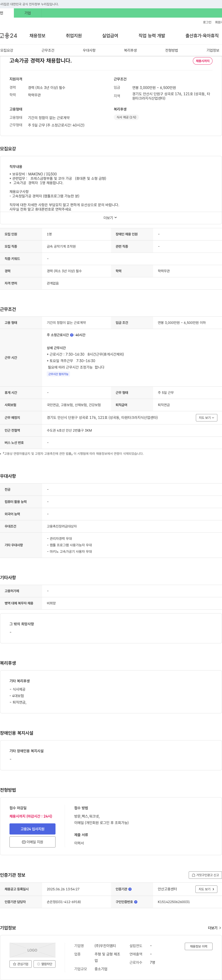
Task: Select the 금속 공작기계 조작원 value
Action: coord(61,247)
